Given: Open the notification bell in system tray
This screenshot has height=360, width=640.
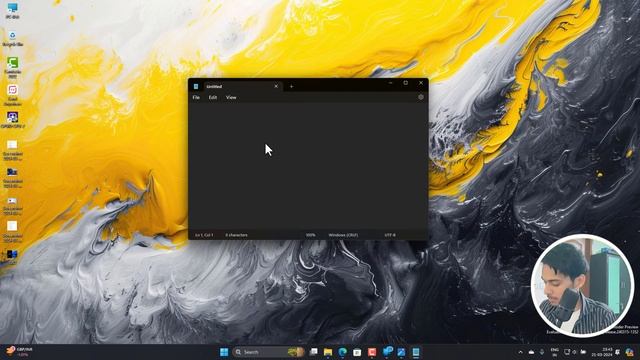Looking at the screenshot, I should tap(618, 352).
